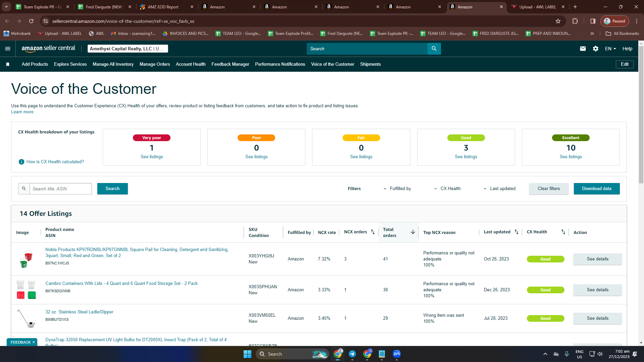
Task: Click the browser address bar URL
Action: tap(123, 21)
